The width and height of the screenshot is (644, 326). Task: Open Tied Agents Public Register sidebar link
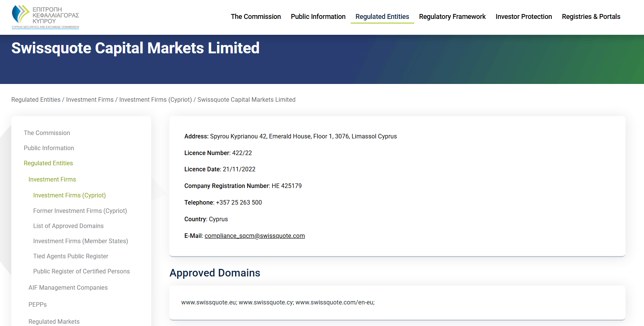pyautogui.click(x=71, y=256)
